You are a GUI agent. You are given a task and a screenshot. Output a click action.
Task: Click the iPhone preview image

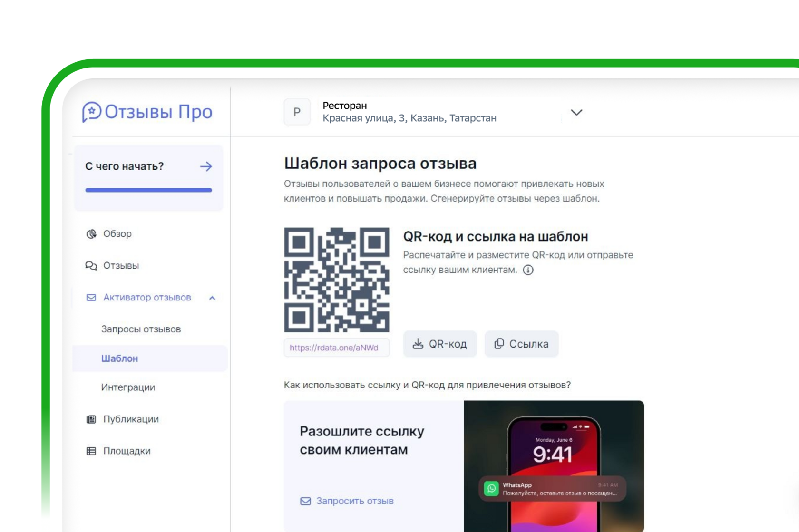click(x=554, y=466)
